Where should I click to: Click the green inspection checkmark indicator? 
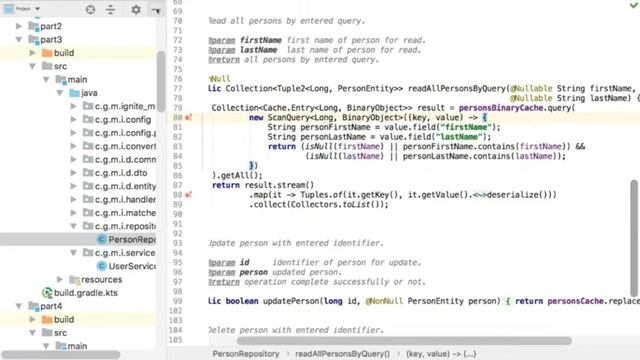tap(634, 5)
